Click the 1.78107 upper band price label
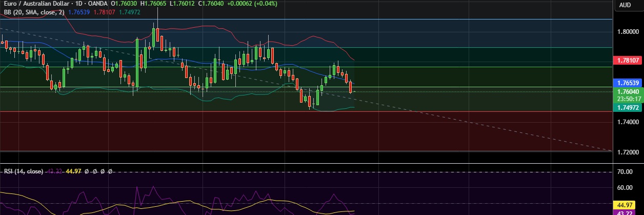The height and width of the screenshot is (215, 644). pyautogui.click(x=627, y=61)
